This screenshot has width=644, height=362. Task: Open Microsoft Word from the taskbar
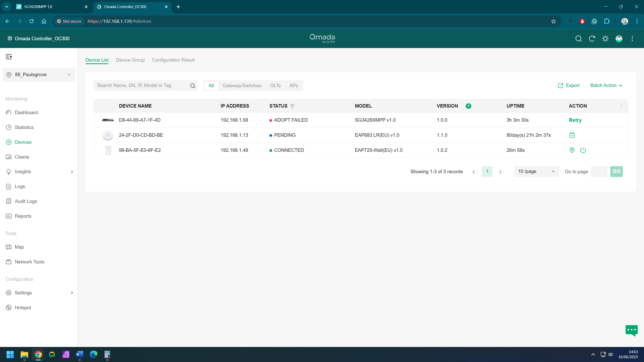click(x=79, y=355)
